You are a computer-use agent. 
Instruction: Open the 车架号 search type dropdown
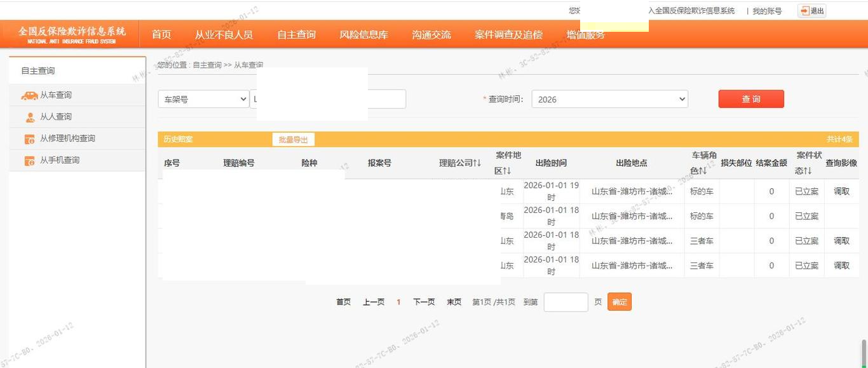[x=203, y=99]
